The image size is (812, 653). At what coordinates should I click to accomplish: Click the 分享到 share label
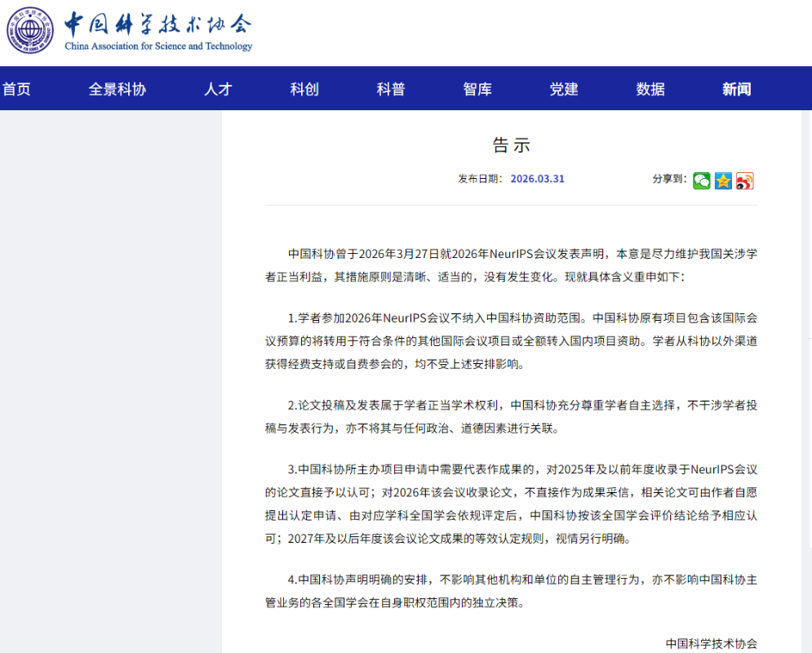tap(669, 179)
